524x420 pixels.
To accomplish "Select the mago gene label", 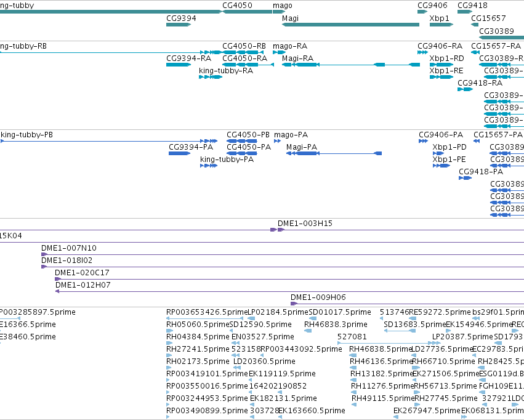I will [x=283, y=6].
